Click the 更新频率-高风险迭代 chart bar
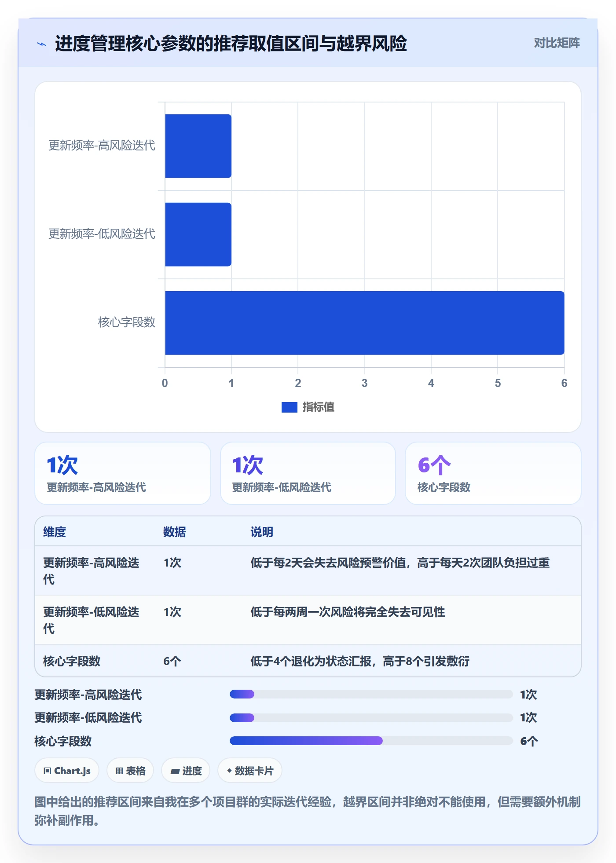 pyautogui.click(x=198, y=146)
